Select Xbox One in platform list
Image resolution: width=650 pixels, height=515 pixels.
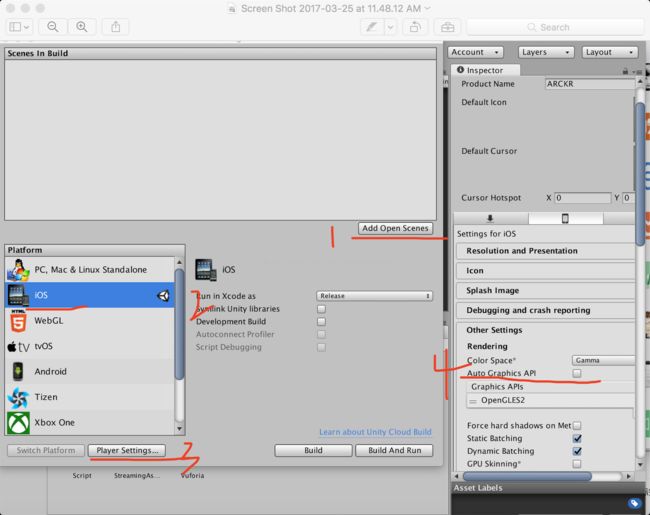(90, 423)
